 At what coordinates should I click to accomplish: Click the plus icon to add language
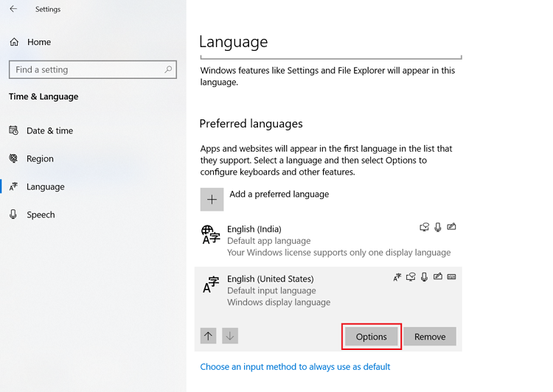click(212, 200)
